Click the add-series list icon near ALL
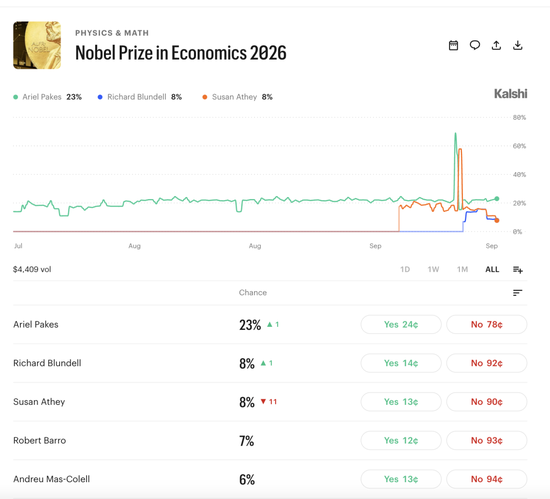This screenshot has width=550, height=499. [518, 269]
